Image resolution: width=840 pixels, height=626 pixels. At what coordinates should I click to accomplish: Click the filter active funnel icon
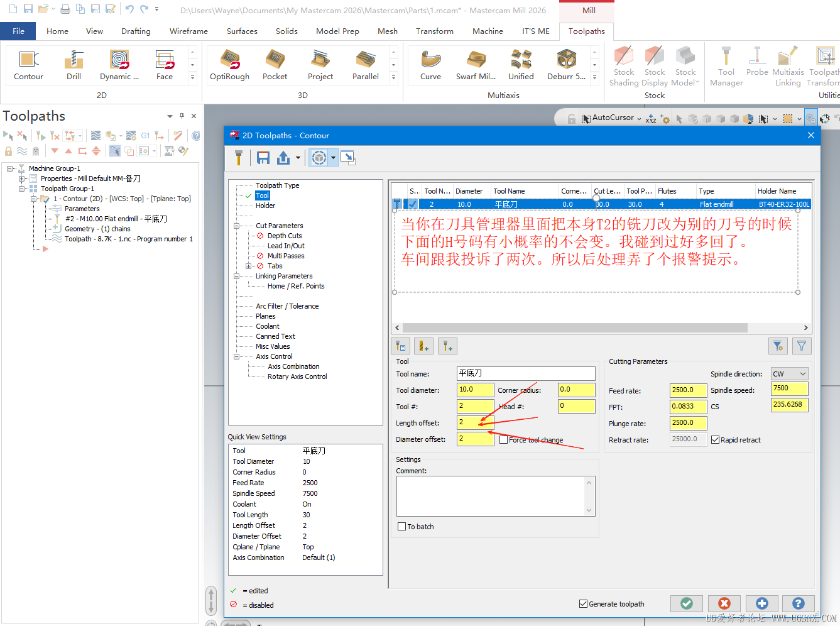(802, 346)
